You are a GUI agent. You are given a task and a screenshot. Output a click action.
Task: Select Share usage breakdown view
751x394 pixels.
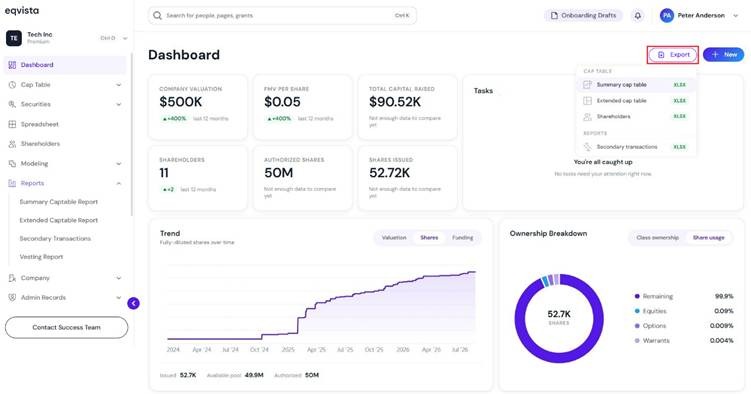point(708,237)
